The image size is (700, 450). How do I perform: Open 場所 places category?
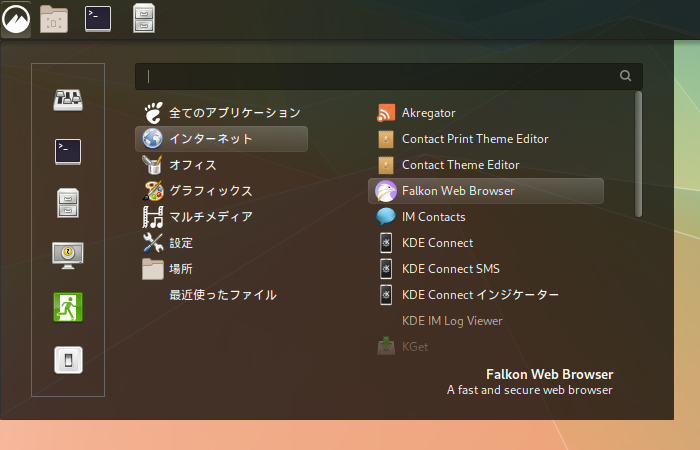221,269
